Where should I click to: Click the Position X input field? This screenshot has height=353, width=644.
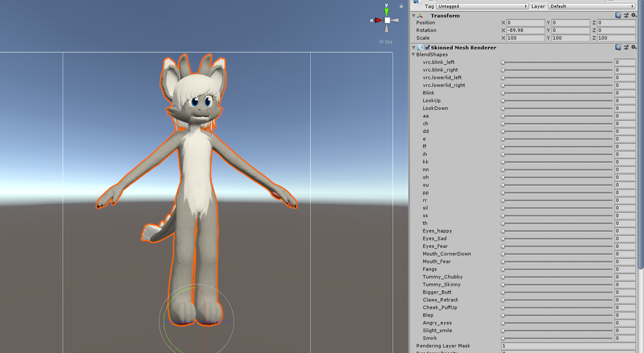pos(525,22)
